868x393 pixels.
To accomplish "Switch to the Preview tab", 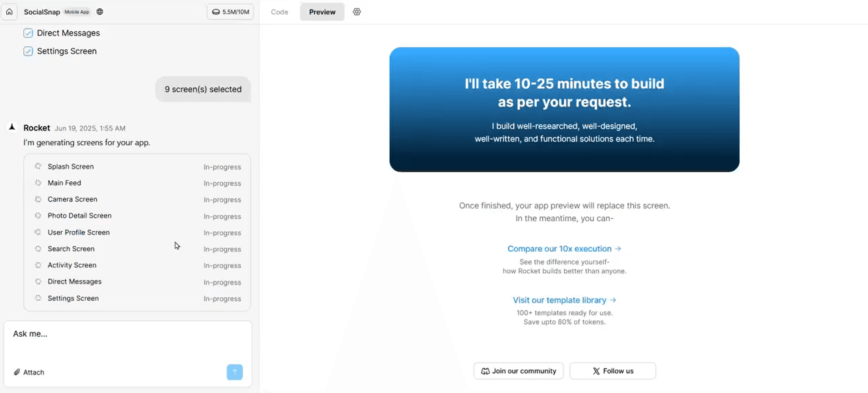I will pyautogui.click(x=322, y=12).
